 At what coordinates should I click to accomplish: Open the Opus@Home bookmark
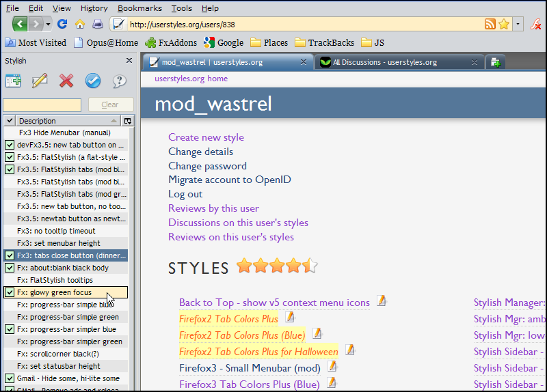(106, 42)
